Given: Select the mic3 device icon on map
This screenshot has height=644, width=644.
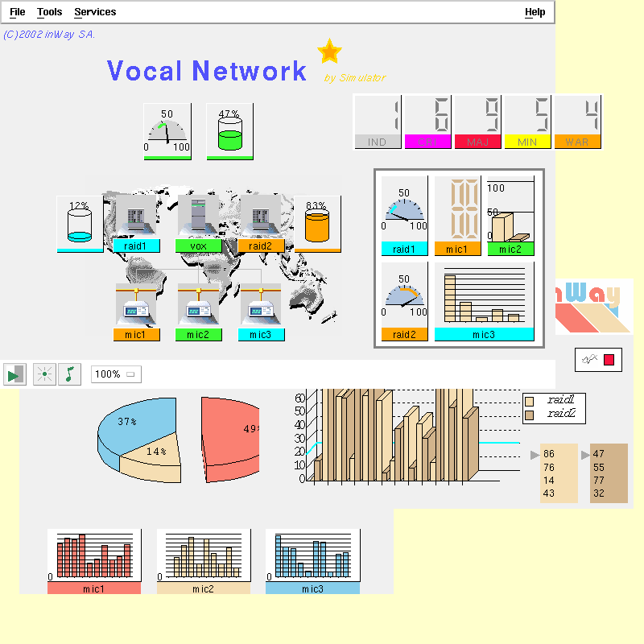Looking at the screenshot, I should pos(261,305).
